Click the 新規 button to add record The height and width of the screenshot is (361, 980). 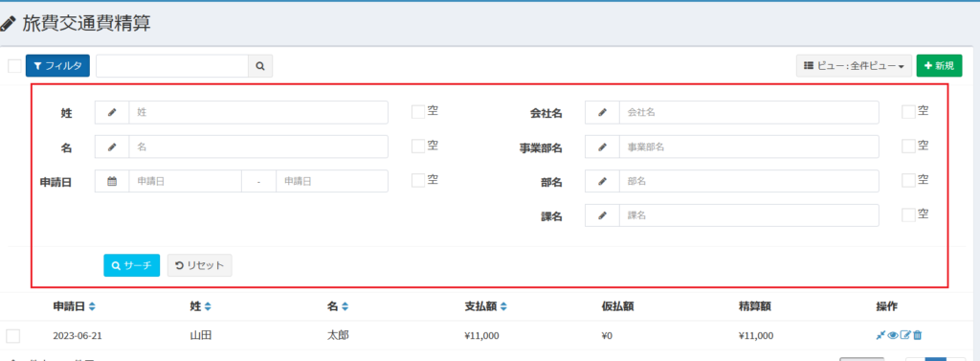[940, 66]
